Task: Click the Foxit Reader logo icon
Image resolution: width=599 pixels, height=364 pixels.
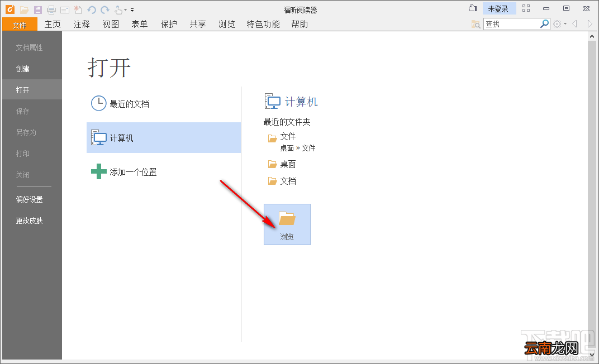Action: click(10, 9)
